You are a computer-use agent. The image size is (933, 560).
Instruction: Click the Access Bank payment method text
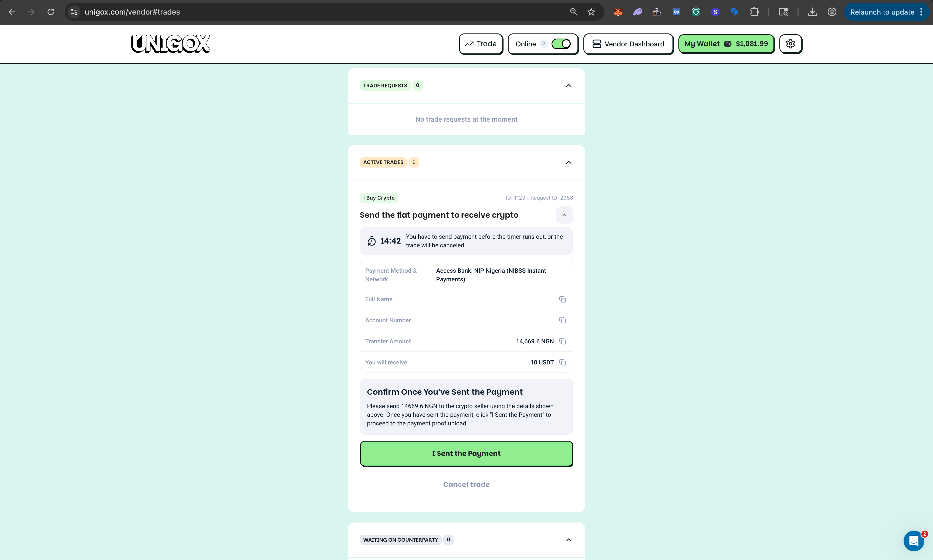[x=491, y=275]
